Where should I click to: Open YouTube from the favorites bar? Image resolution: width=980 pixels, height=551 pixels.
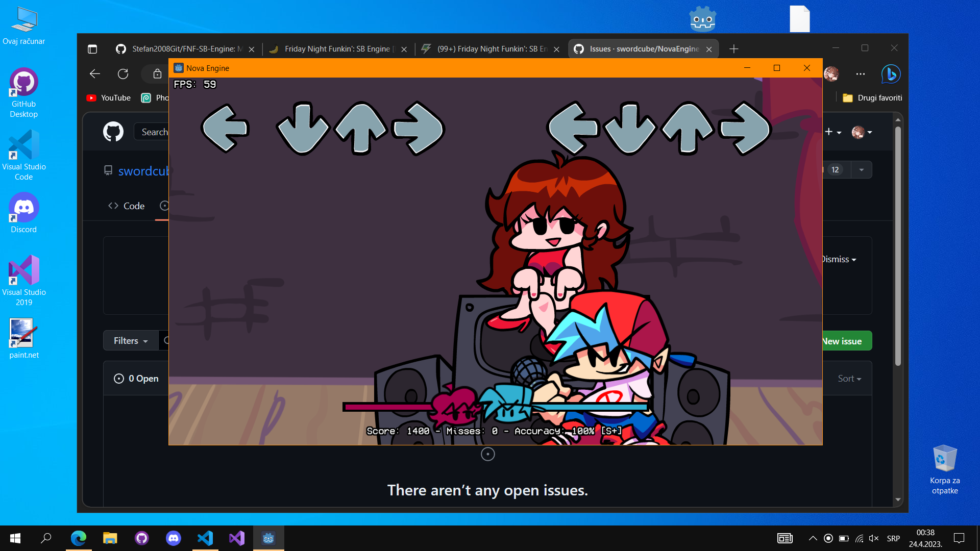pyautogui.click(x=108, y=97)
